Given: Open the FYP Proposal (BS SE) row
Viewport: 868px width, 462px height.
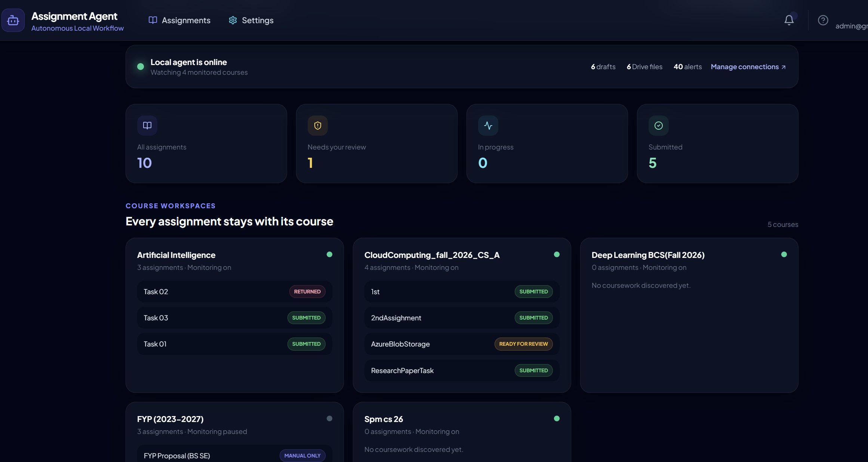Looking at the screenshot, I should 235,454.
